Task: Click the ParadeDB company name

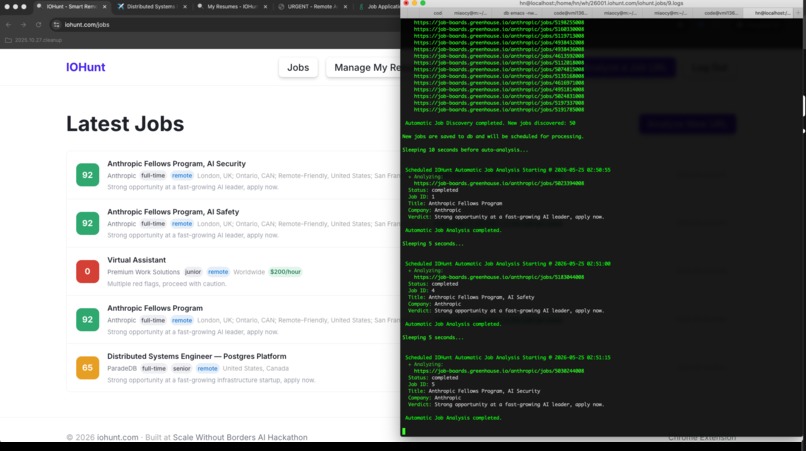Action: [122, 369]
